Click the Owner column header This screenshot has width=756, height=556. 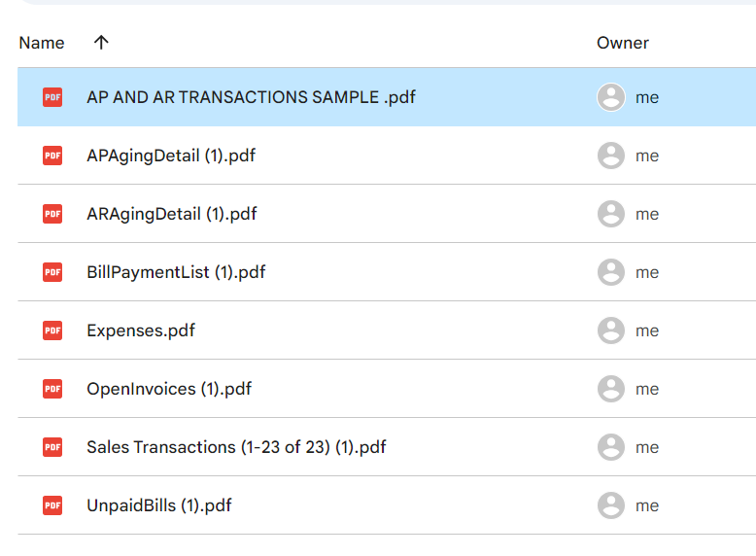point(623,43)
